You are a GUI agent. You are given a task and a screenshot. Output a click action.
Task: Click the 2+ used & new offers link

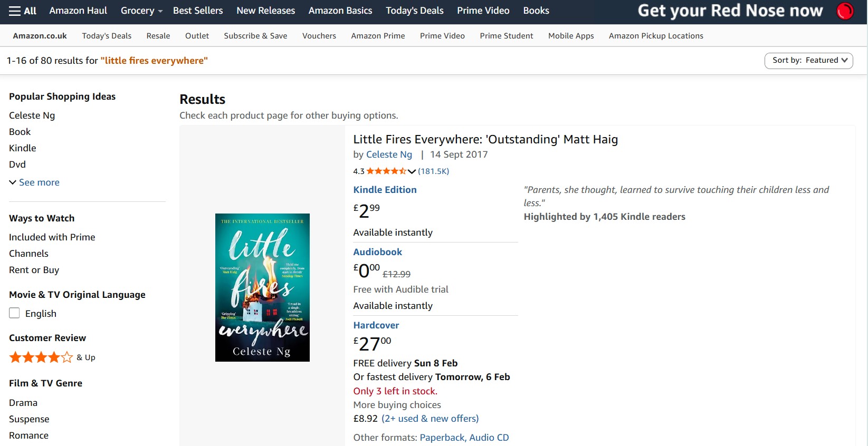coord(430,418)
